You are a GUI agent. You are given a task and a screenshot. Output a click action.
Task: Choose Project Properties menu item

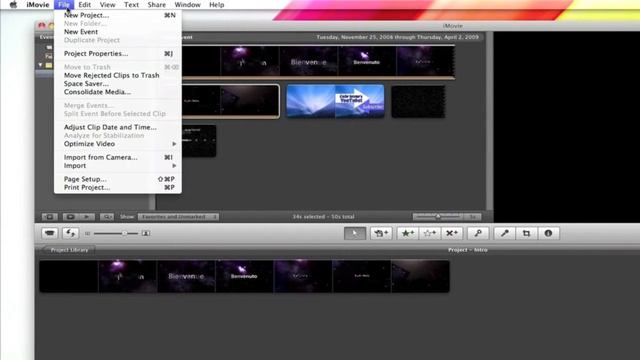click(118, 53)
